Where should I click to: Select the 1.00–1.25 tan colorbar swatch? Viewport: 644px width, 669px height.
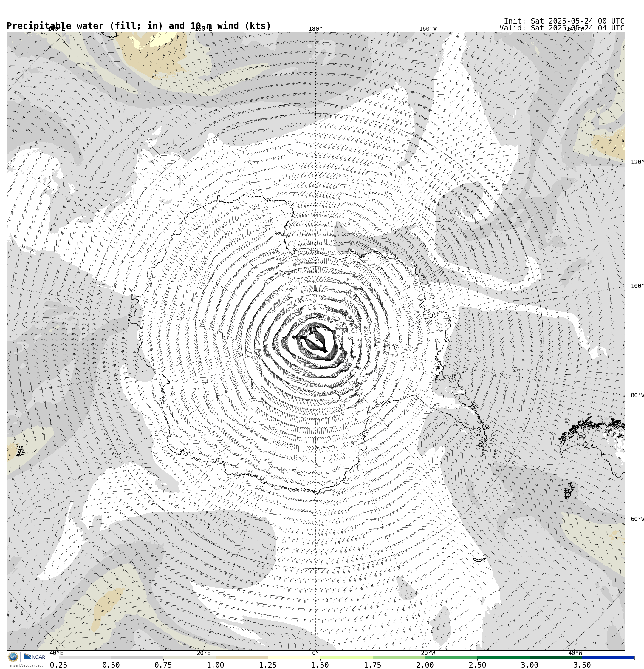point(241,657)
